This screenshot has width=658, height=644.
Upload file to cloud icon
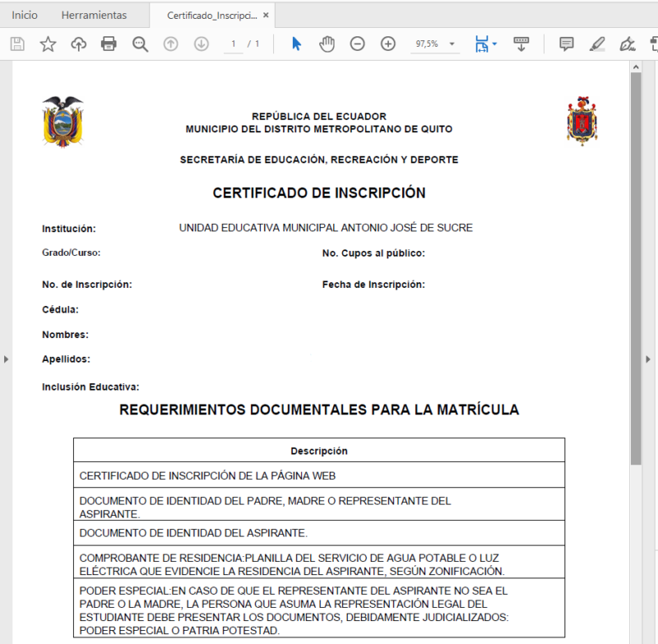78,44
